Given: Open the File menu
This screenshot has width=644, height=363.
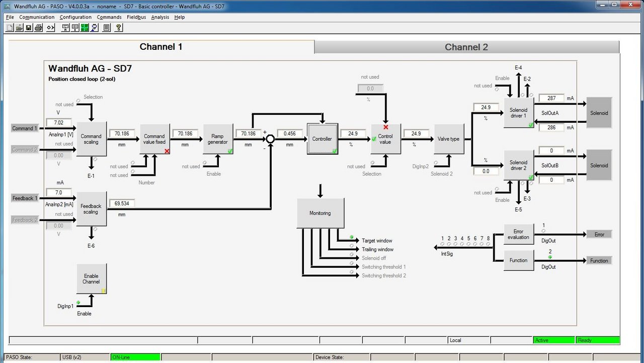Looking at the screenshot, I should click(10, 17).
